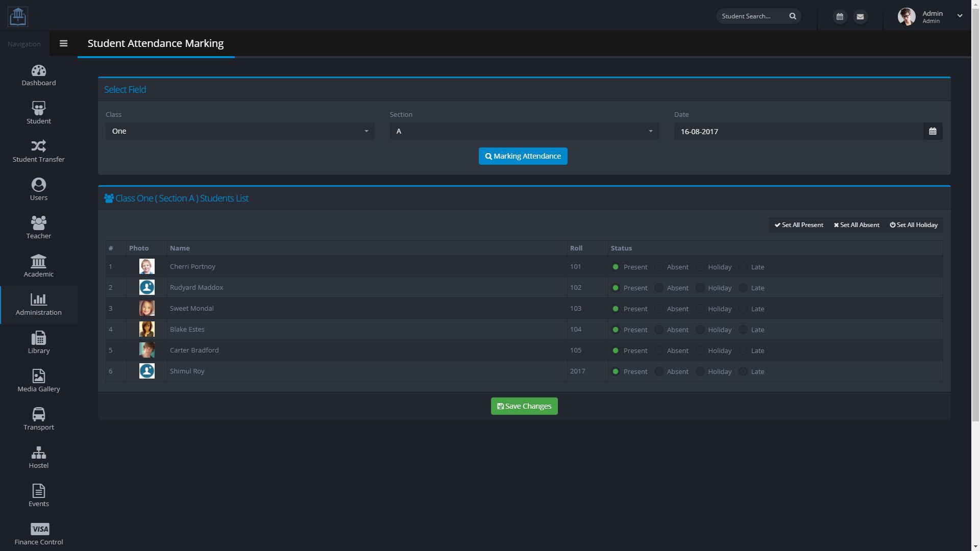Open the Hostel sidebar icon
Image resolution: width=980 pixels, height=551 pixels.
coord(39,458)
